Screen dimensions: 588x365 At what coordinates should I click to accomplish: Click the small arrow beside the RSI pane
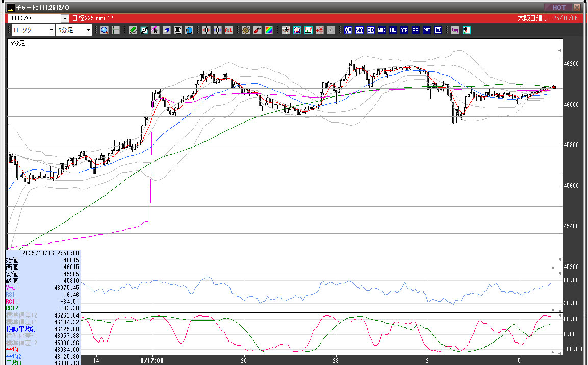(553, 309)
